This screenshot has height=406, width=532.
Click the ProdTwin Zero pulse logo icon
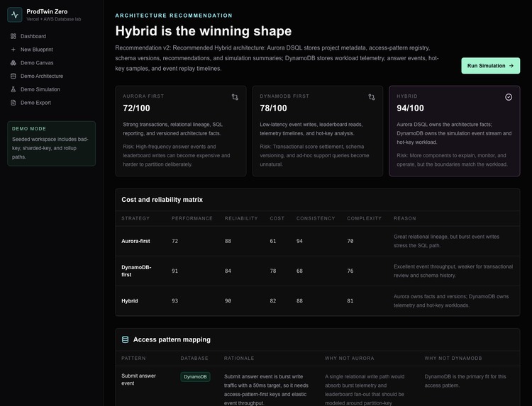point(15,15)
